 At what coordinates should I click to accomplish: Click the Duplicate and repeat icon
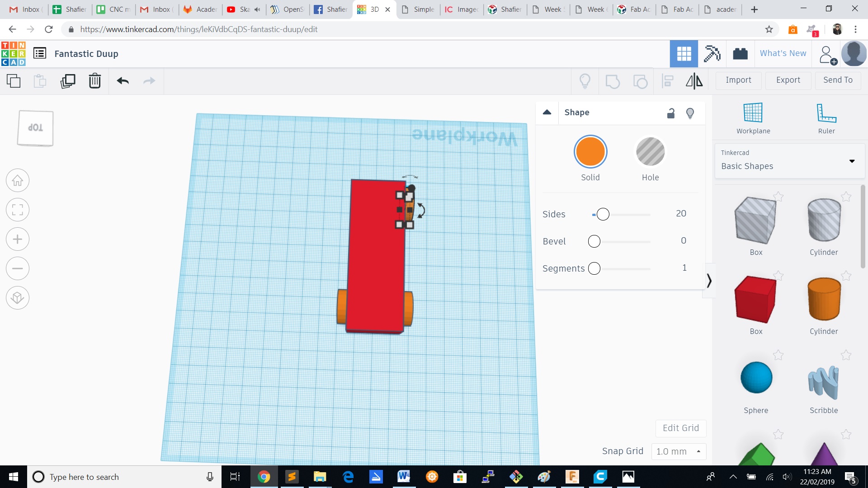pyautogui.click(x=68, y=81)
